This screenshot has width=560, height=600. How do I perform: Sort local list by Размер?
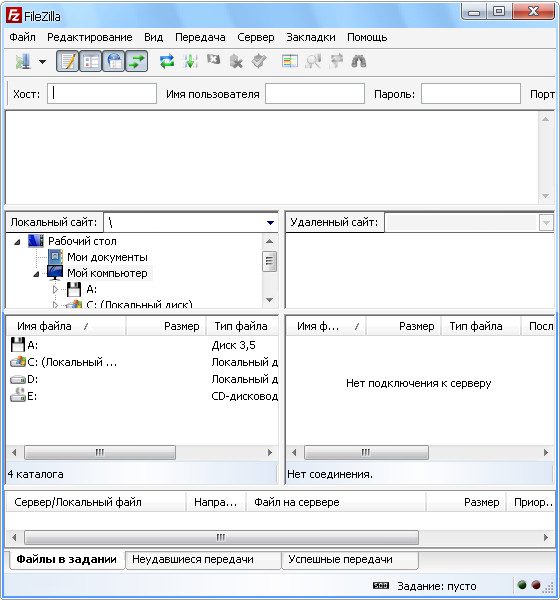pyautogui.click(x=166, y=326)
